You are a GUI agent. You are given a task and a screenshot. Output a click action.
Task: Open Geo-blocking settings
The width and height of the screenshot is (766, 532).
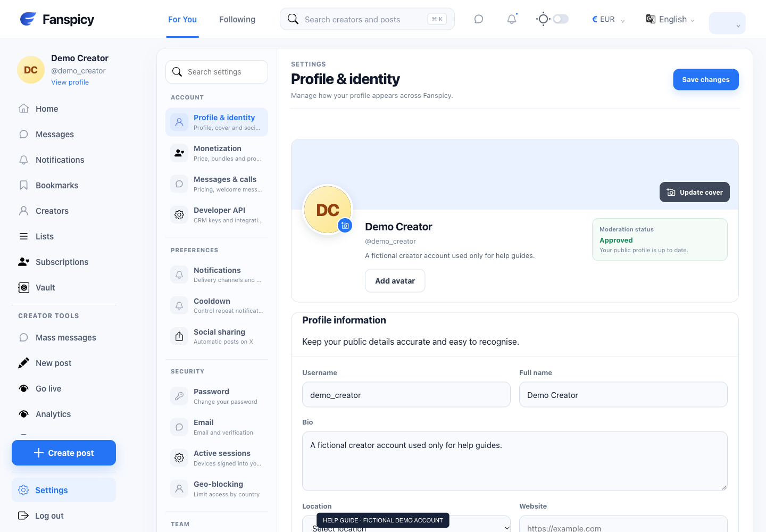(217, 489)
